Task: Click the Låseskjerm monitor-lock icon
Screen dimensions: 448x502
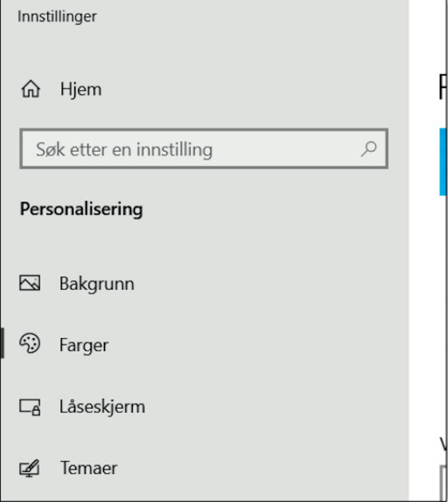Action: coord(30,407)
